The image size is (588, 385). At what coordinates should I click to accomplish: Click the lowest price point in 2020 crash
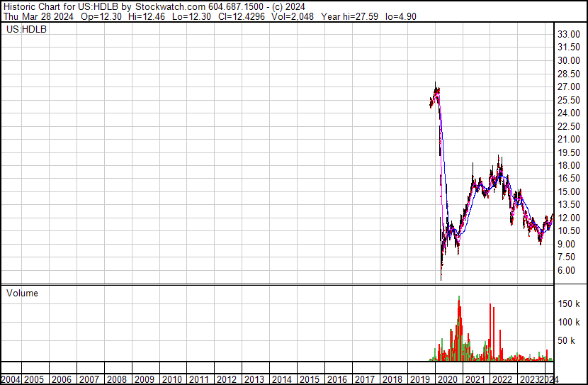point(441,279)
